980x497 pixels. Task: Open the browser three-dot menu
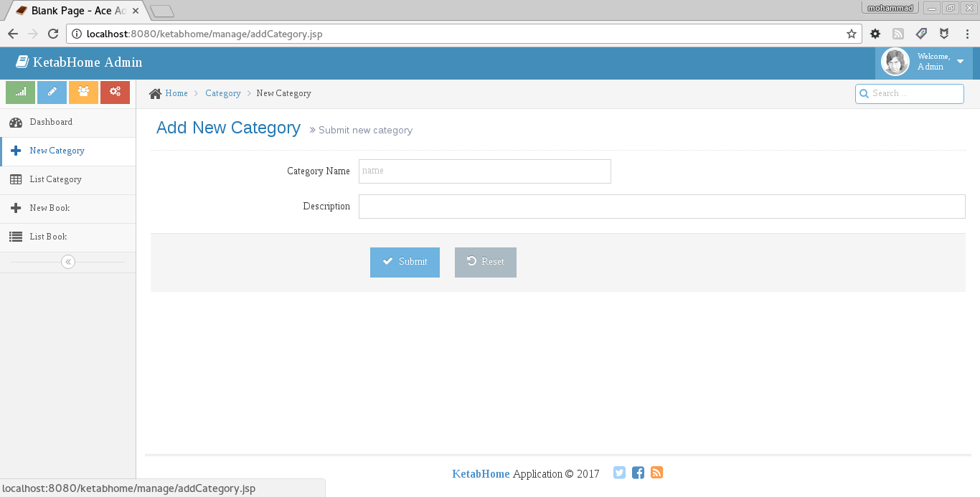click(967, 34)
